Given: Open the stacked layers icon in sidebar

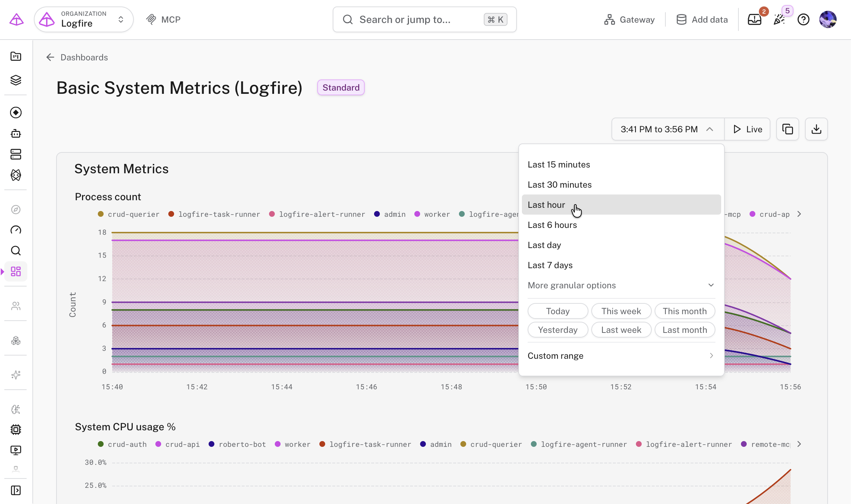Looking at the screenshot, I should (x=16, y=80).
